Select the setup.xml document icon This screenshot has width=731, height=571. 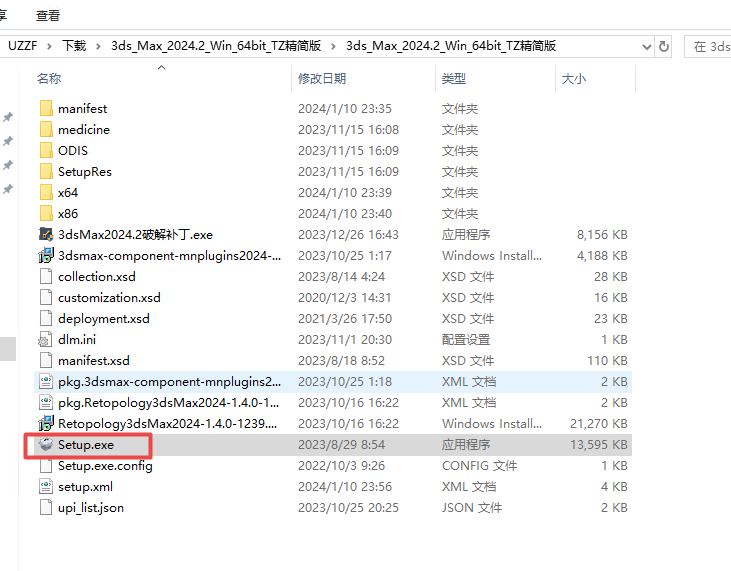click(x=45, y=487)
